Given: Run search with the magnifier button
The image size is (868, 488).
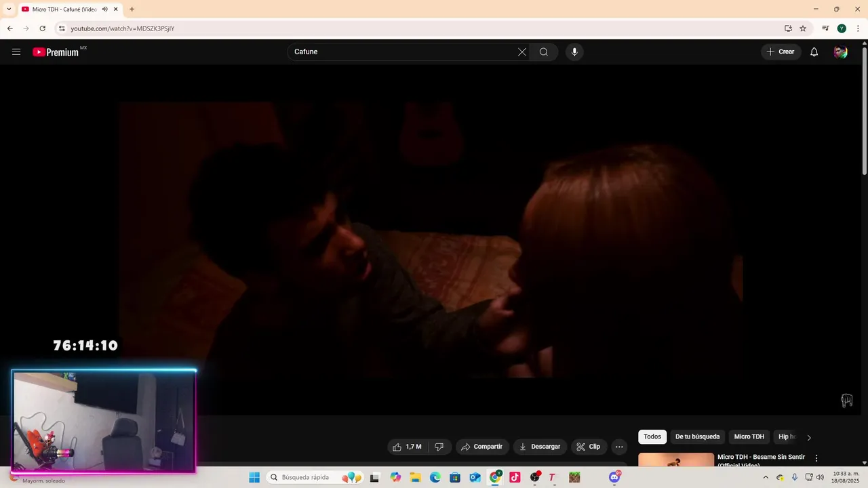Looking at the screenshot, I should pyautogui.click(x=544, y=52).
